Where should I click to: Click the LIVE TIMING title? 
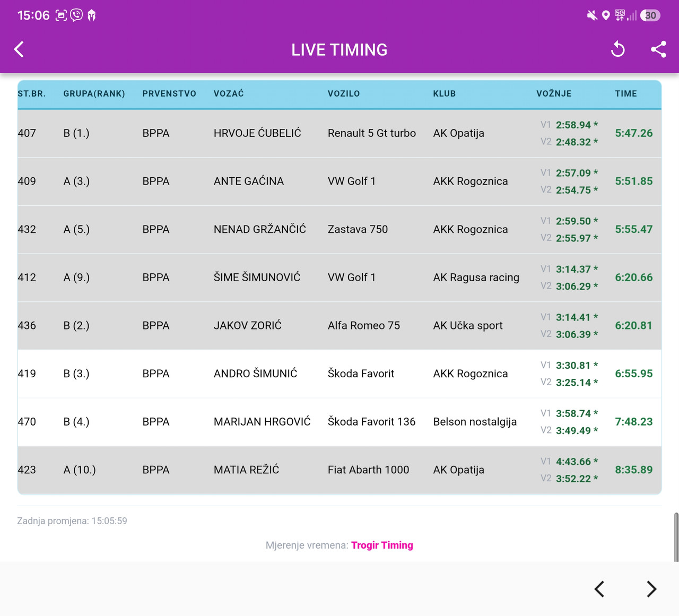tap(339, 49)
